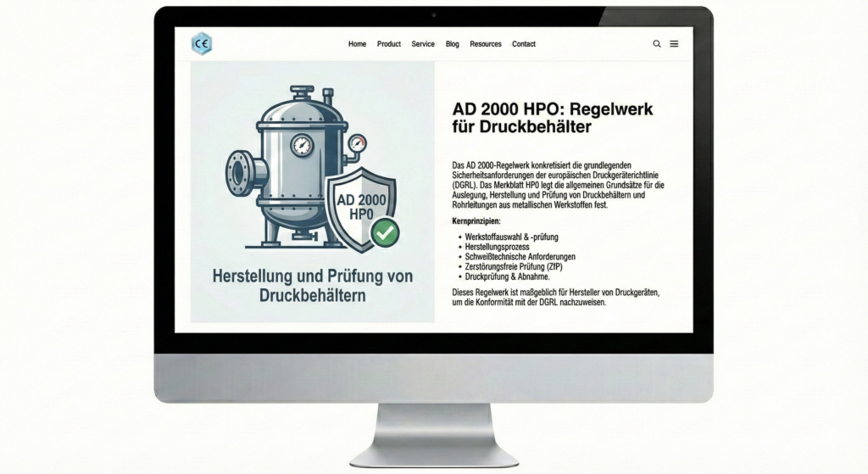
Task: Click the central pressure gauge on the vessel
Action: (302, 146)
